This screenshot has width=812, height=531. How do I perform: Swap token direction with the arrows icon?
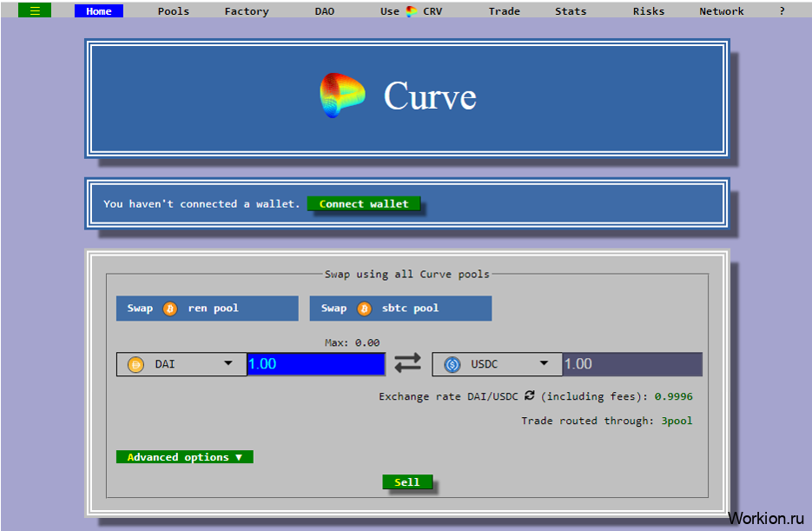pos(407,362)
